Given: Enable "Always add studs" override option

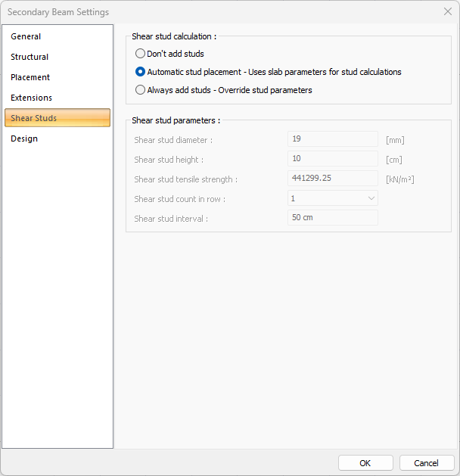Looking at the screenshot, I should click(140, 90).
